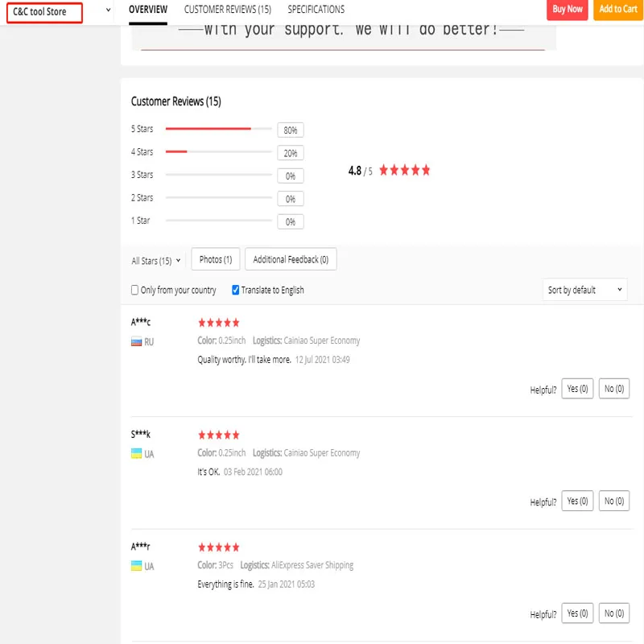Click the Ukraine flag on S***k's review
Image resolution: width=644 pixels, height=644 pixels.
pos(136,454)
